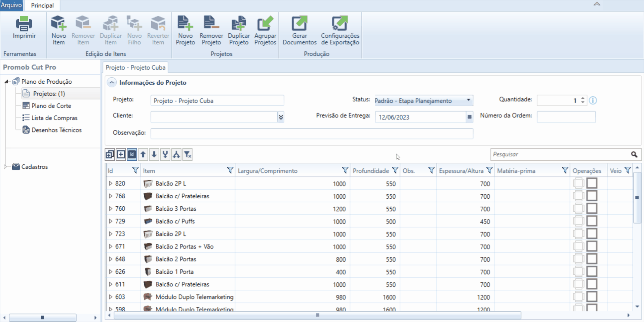This screenshot has width=644, height=322.
Task: Click the grid vertical scrollbar thumb
Action: click(637, 198)
